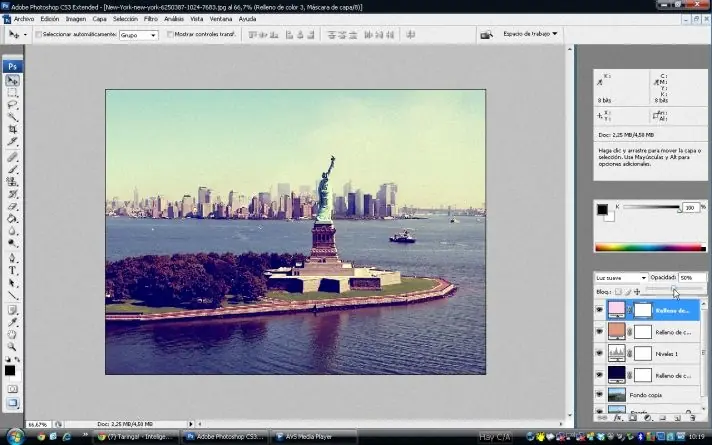Select the Move tool in the toolbox

tap(13, 80)
